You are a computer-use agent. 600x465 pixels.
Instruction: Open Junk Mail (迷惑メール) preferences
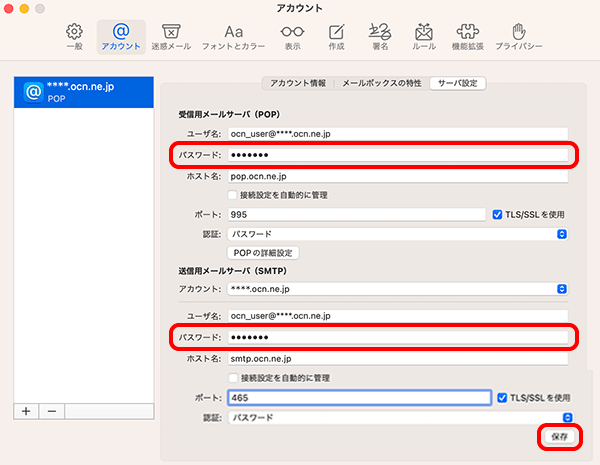(171, 37)
